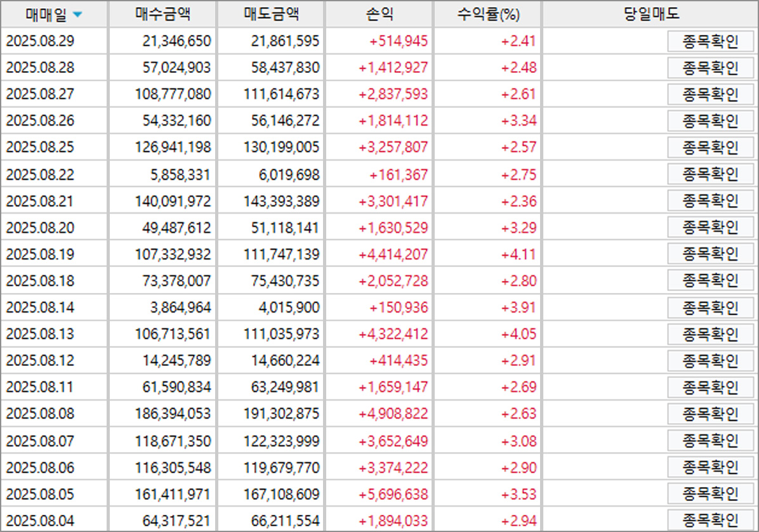Open 종목확인 for 2025.08.19 row
The width and height of the screenshot is (759, 532).
click(x=710, y=254)
